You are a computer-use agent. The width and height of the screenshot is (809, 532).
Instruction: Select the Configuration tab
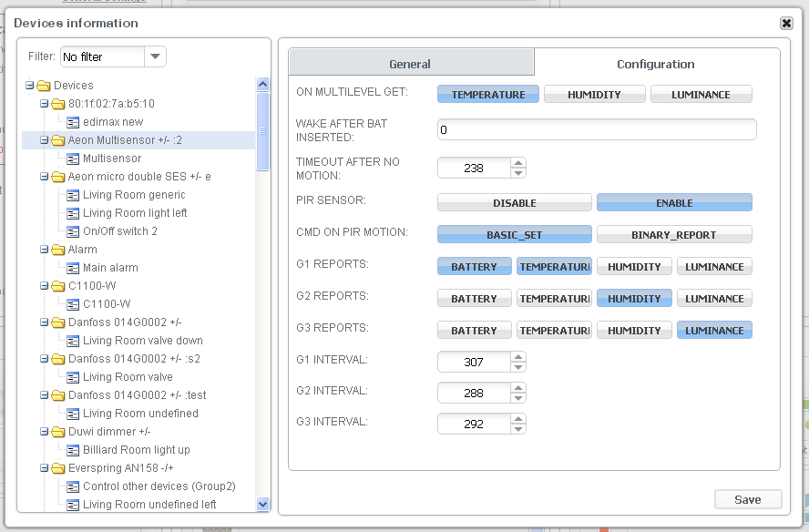click(x=655, y=64)
